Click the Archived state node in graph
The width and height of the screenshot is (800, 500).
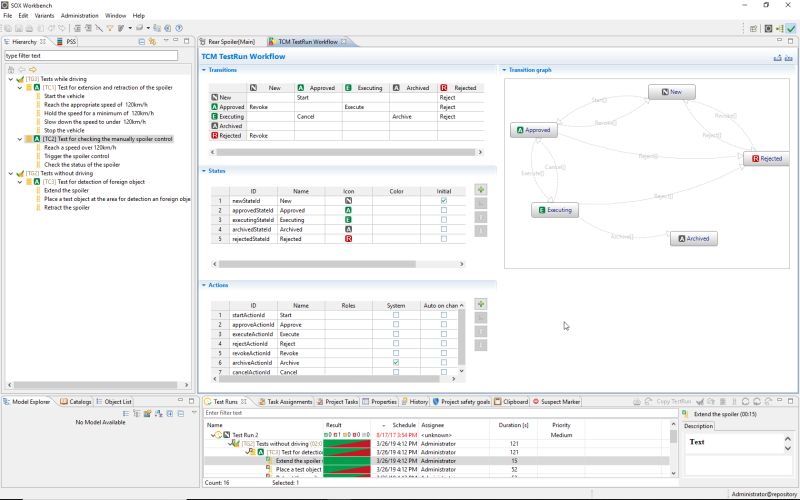pyautogui.click(x=694, y=238)
